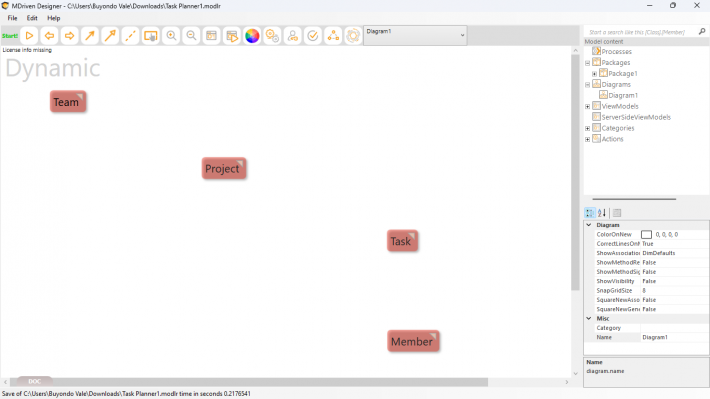Click the property pages icon
The height and width of the screenshot is (399, 710).
(x=617, y=213)
